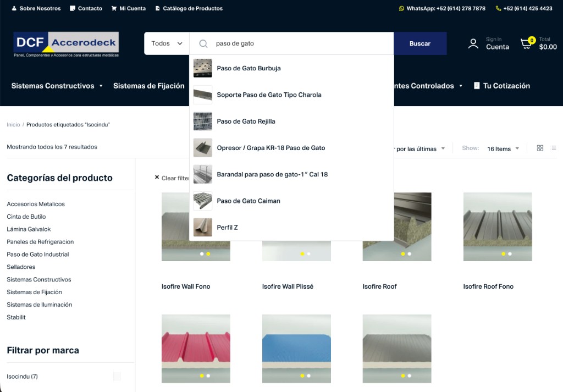Open Sobre Nosotros page
Screen dimensions: 563x392
click(x=36, y=8)
